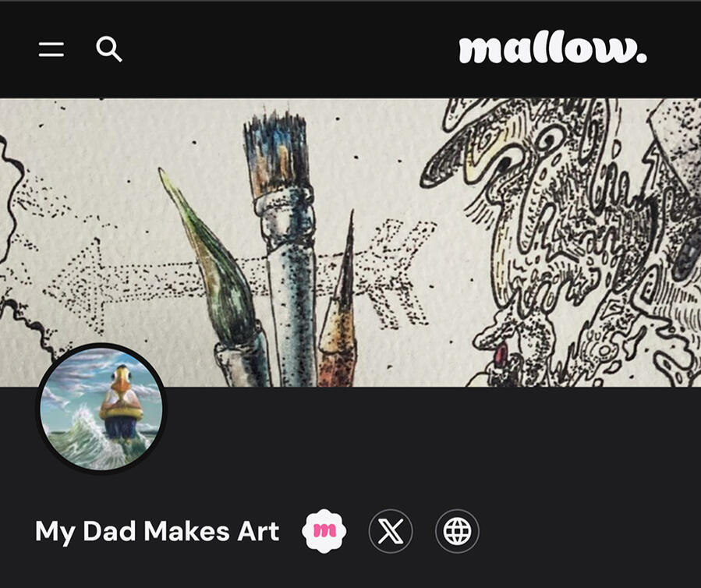Click the dotted arrow's left arrowhead
The width and height of the screenshot is (701, 588).
tap(78, 286)
